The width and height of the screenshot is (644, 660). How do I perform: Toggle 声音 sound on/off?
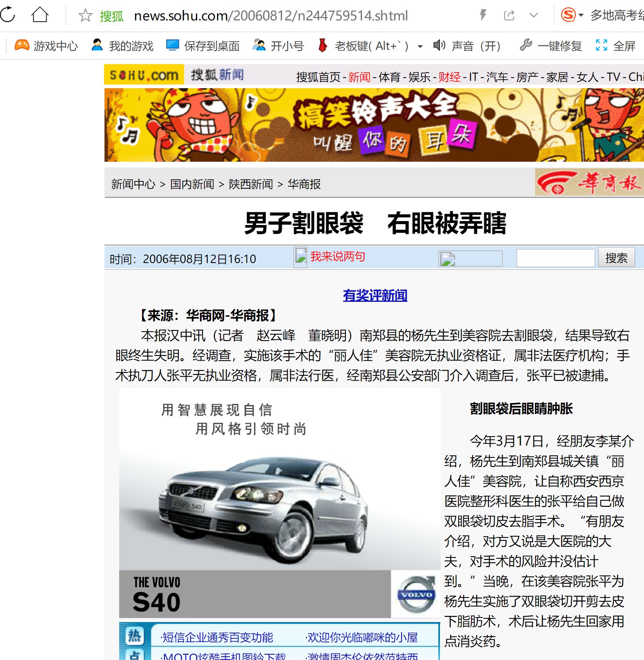466,46
